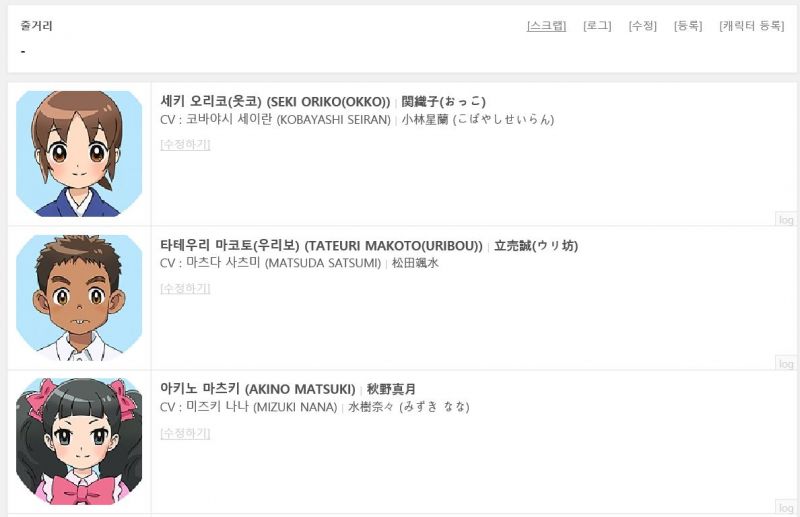Click the log button in Seki Oriko row
The height and width of the screenshot is (517, 800).
(x=786, y=219)
